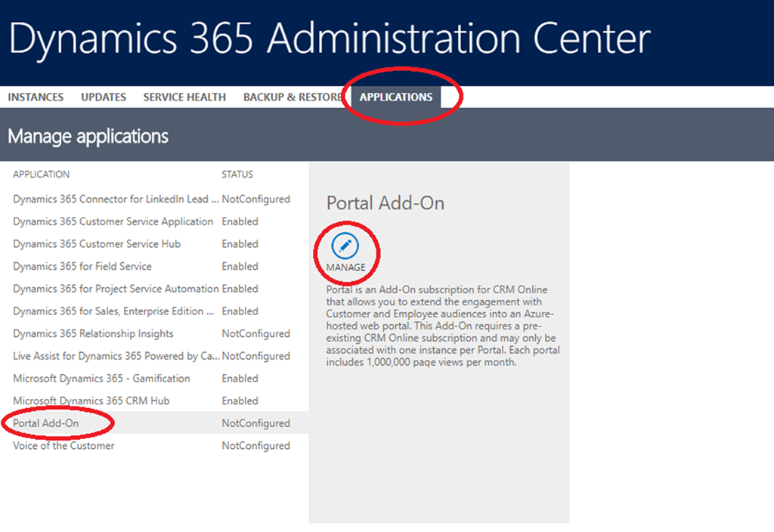Click the Manage pencil icon

point(345,246)
